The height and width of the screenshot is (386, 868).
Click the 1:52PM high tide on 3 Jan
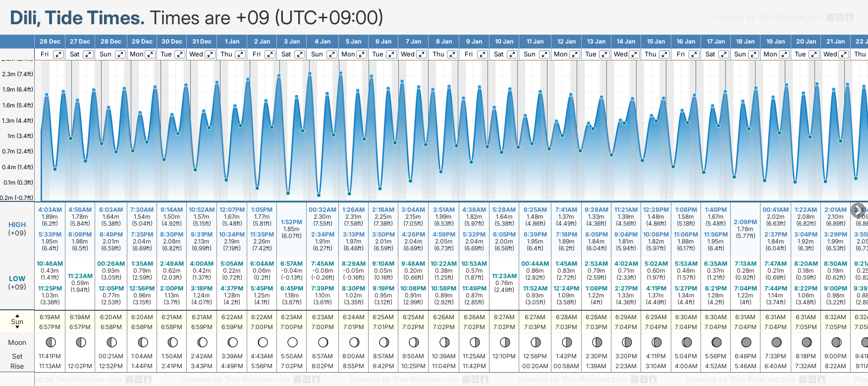(x=291, y=222)
